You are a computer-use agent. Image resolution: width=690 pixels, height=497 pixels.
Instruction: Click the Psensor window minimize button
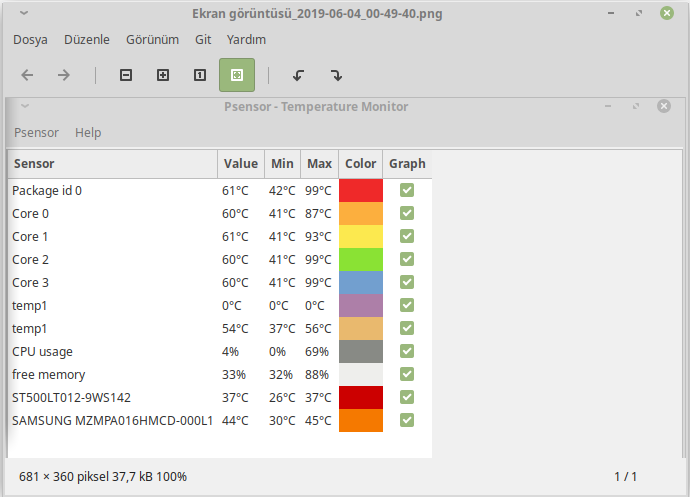608,106
